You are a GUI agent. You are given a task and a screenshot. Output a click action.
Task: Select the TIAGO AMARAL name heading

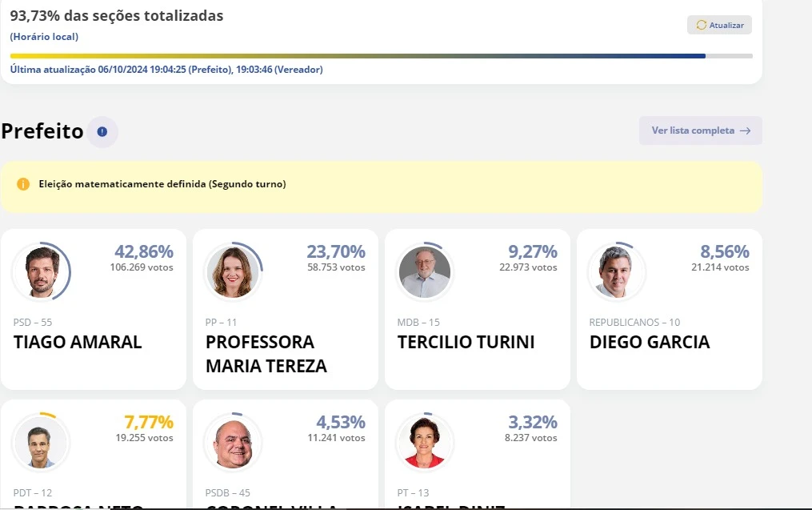pyautogui.click(x=78, y=343)
